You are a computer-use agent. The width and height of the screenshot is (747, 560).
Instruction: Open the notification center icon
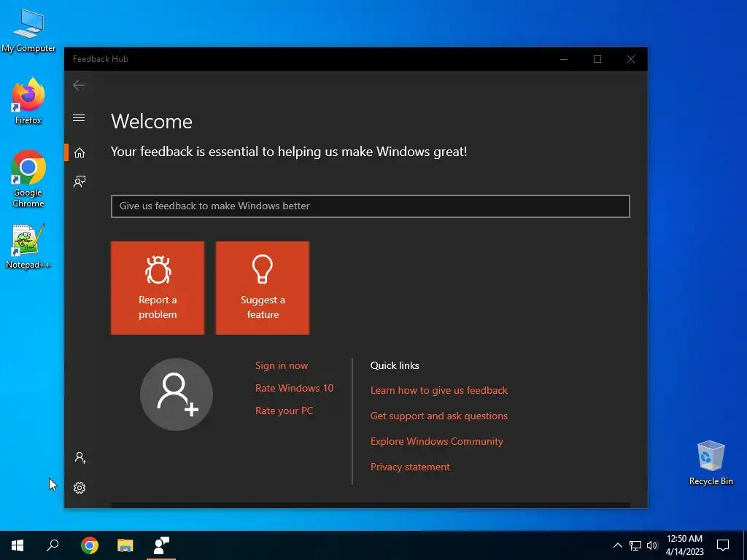(x=723, y=545)
